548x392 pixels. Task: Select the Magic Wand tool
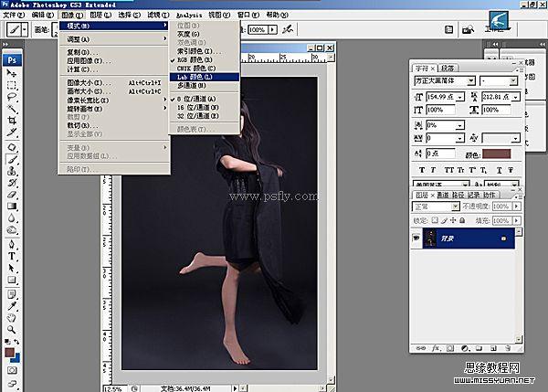[13, 109]
